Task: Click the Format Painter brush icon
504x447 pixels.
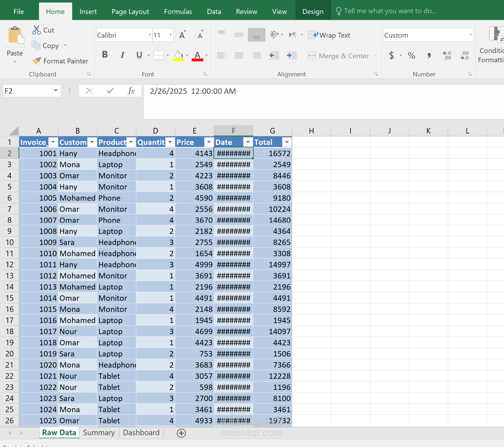Action: 36,61
